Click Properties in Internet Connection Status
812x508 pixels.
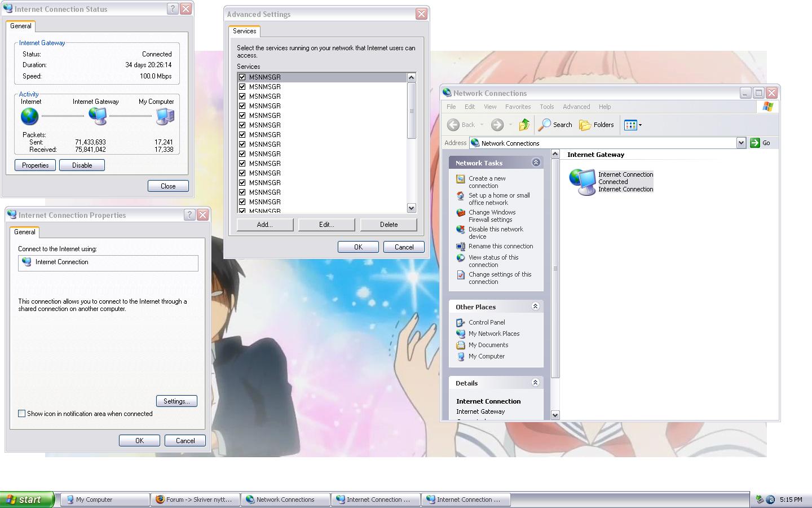pos(35,165)
